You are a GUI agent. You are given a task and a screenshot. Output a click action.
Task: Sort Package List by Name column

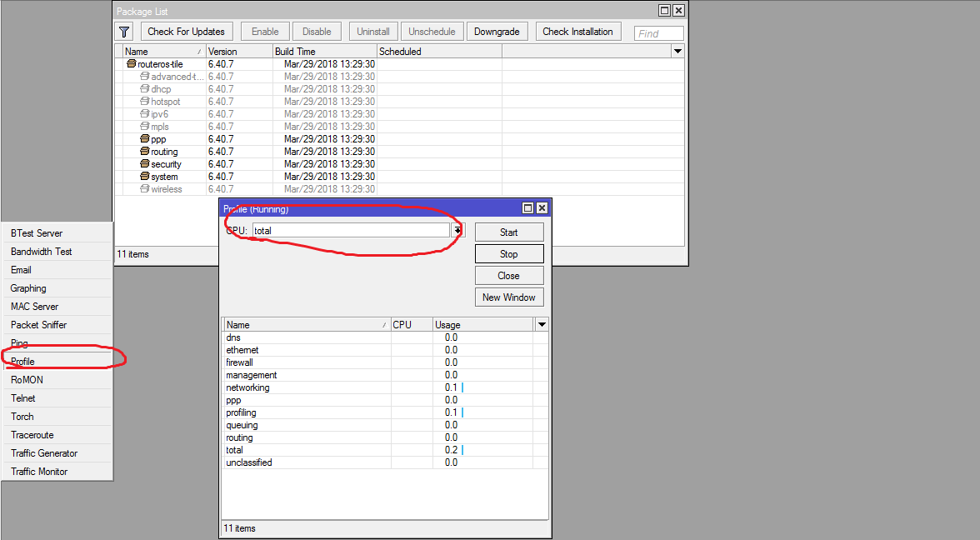(163, 52)
